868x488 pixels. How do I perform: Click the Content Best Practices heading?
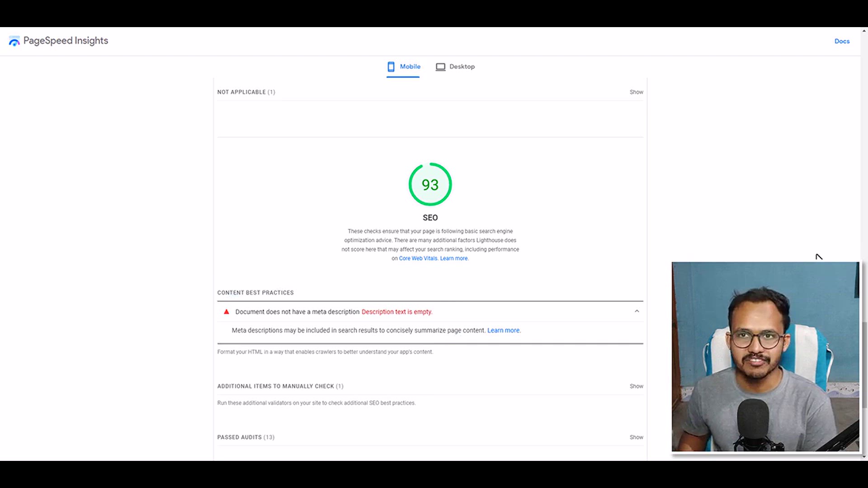coord(255,293)
